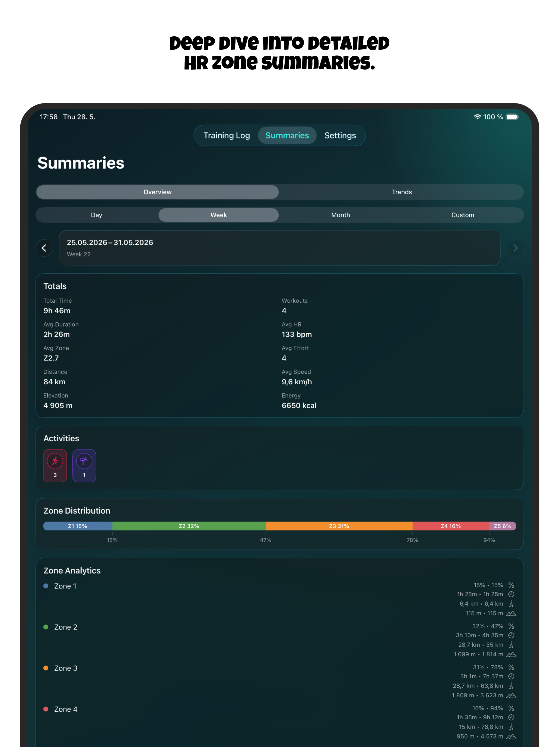Switch to the Trends segment

click(402, 192)
